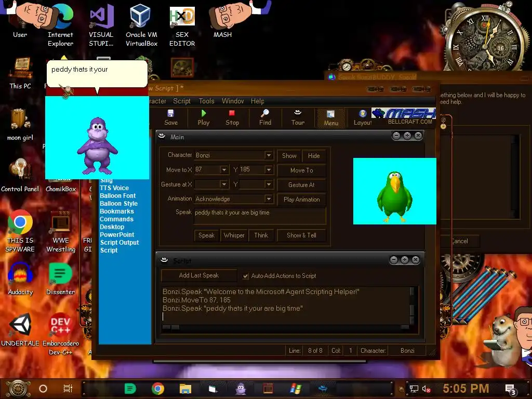Image resolution: width=532 pixels, height=399 pixels.
Task: Open the Window menu
Action: [233, 101]
